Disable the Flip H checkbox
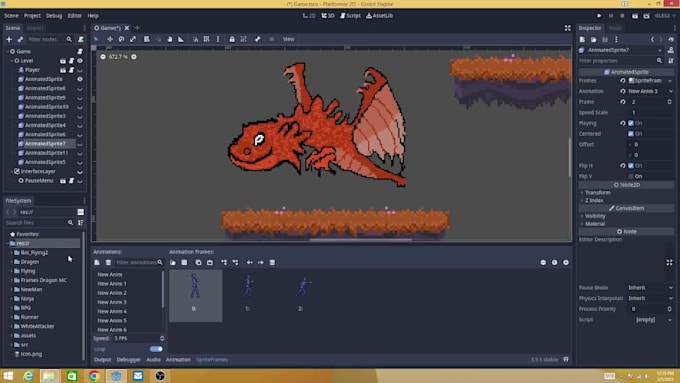This screenshot has width=680, height=383. 631,166
